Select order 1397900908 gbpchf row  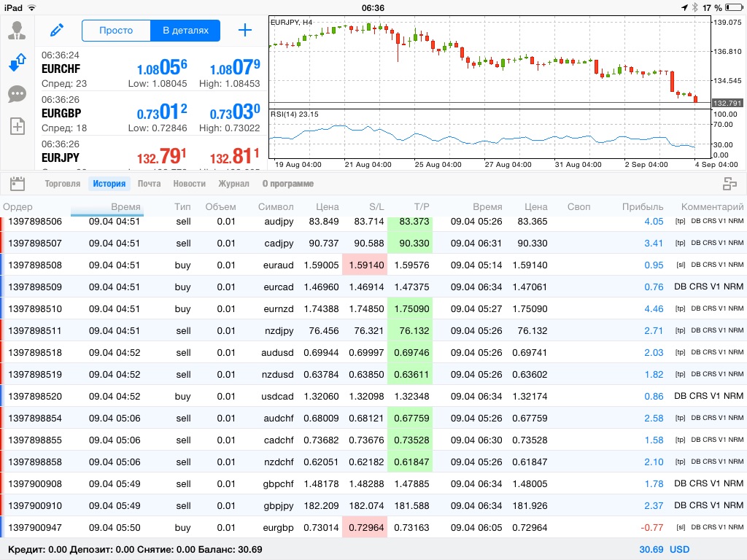[373, 484]
